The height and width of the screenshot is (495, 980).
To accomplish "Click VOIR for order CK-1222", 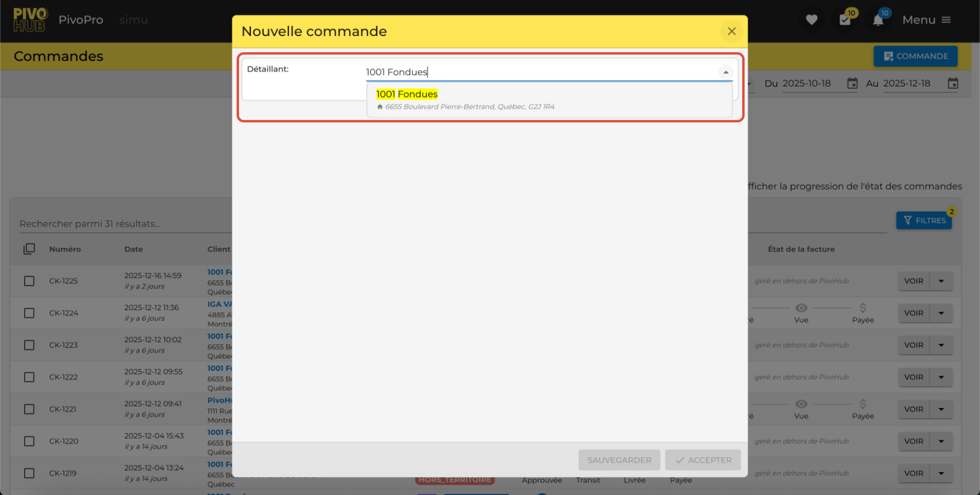I will pos(914,377).
